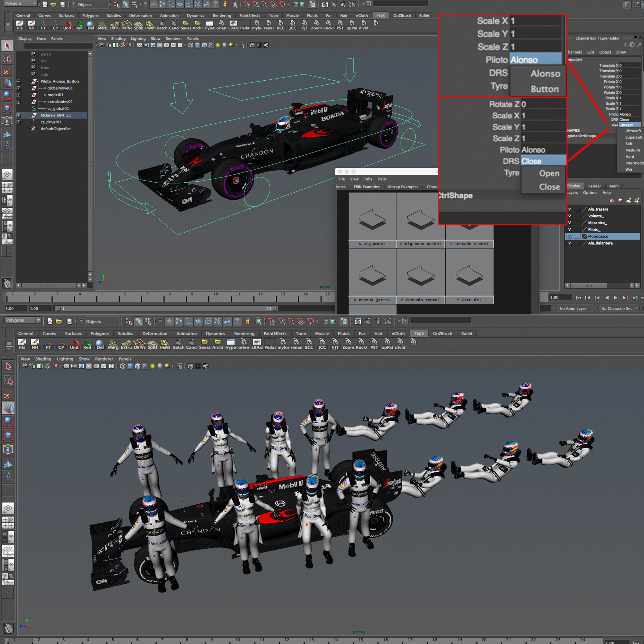Click FT shelf icon in upper Maya window
644x644 pixels.
[x=43, y=25]
